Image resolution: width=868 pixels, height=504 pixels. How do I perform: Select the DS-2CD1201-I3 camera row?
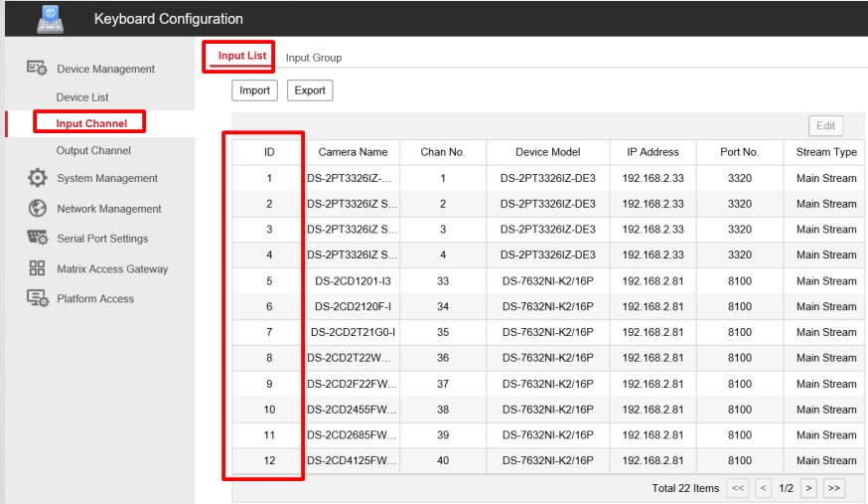coord(353,281)
